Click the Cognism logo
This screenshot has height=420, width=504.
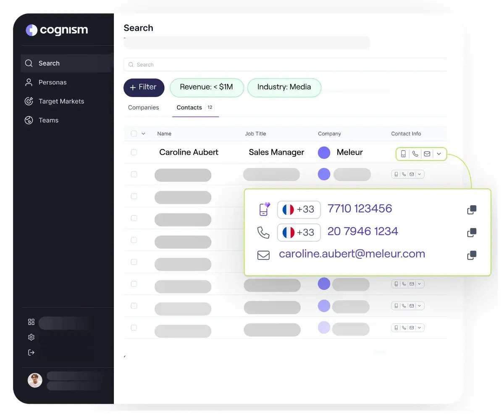pos(57,30)
